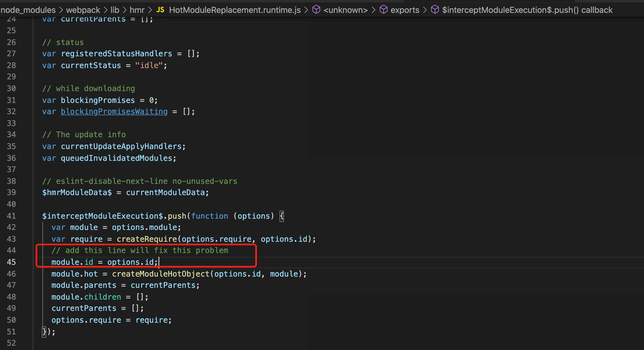This screenshot has height=350, width=644.
Task: Open the exports symbol breadcrumb
Action: (405, 10)
